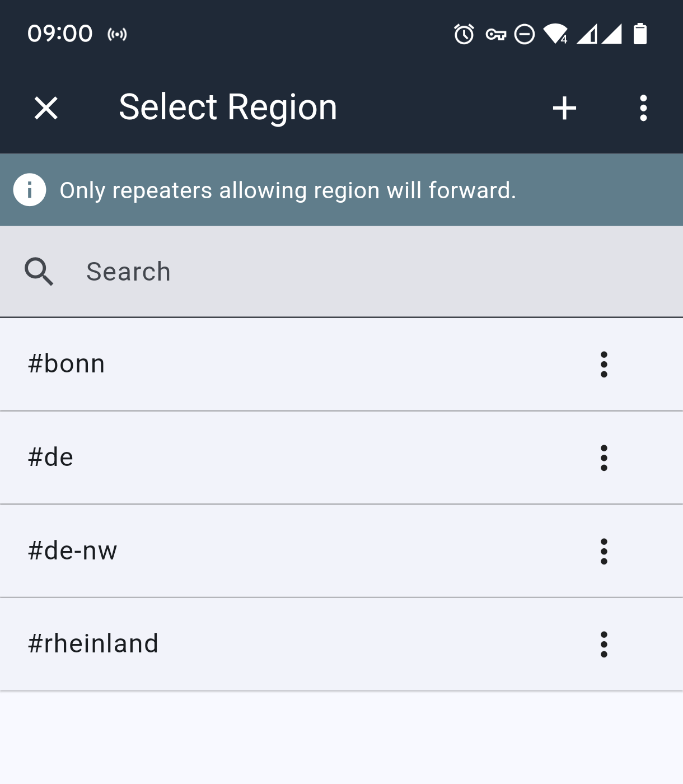The image size is (683, 784).
Task: Choose the #de-nw region from list
Action: [x=224, y=551]
